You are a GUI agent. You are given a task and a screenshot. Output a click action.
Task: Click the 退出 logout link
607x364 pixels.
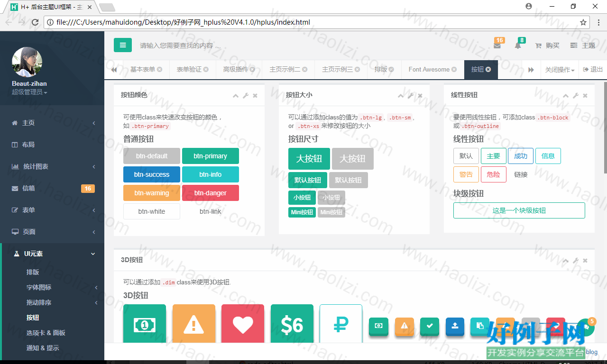click(x=593, y=70)
